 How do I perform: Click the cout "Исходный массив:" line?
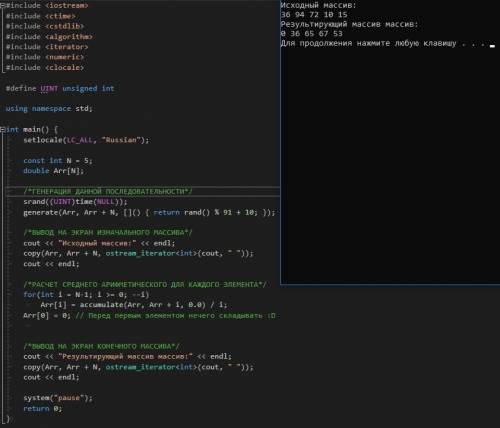tap(99, 243)
